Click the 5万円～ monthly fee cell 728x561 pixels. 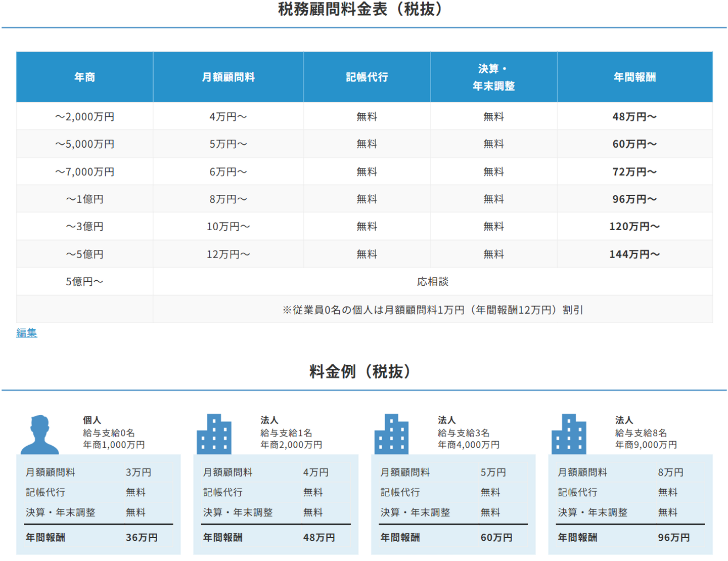click(229, 144)
